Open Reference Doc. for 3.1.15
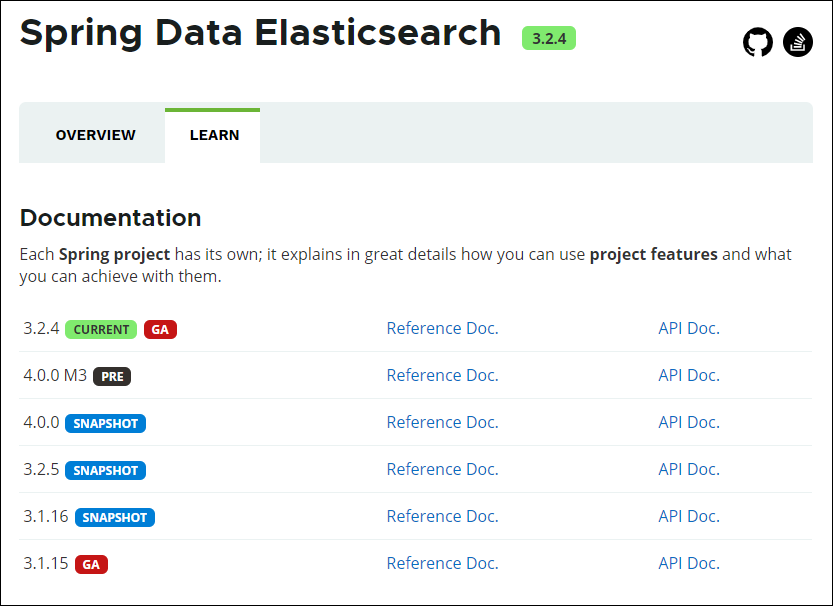The height and width of the screenshot is (606, 833). point(443,563)
